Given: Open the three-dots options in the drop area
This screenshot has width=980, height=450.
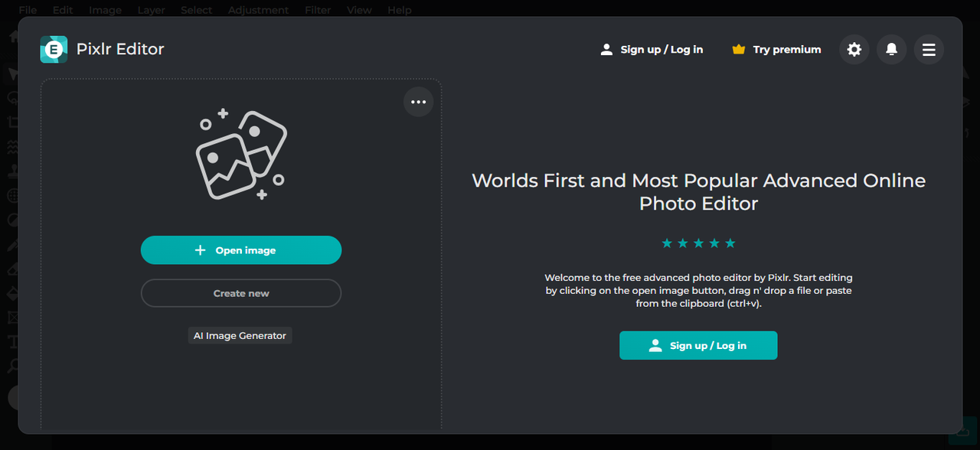Looking at the screenshot, I should [x=418, y=102].
